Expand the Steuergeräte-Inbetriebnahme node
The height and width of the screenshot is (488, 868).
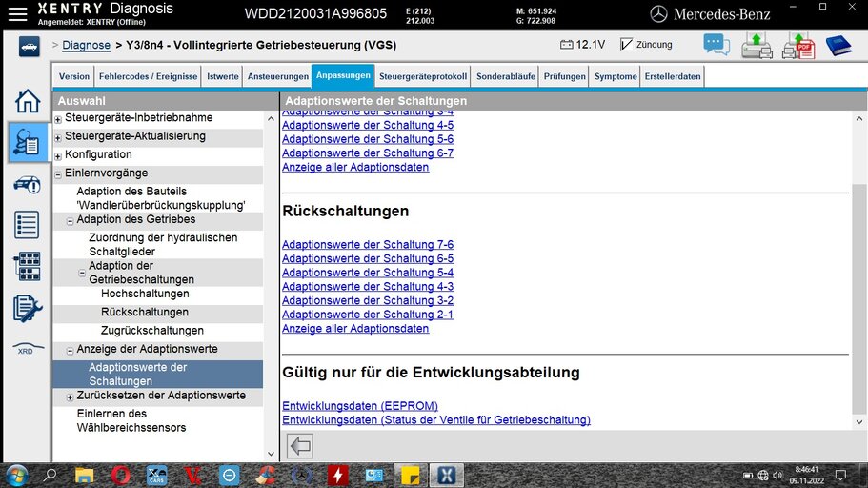click(58, 119)
